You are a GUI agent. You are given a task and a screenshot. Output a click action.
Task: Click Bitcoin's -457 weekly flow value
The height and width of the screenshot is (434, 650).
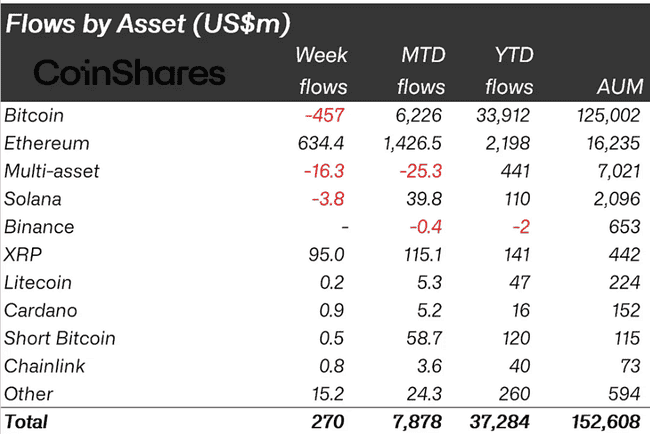325,115
